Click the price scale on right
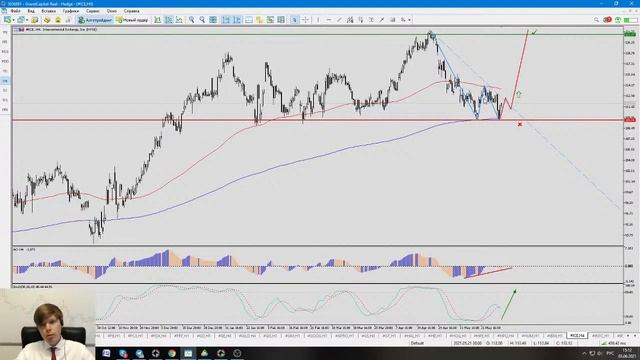This screenshot has height=360, width=640. tap(631, 135)
